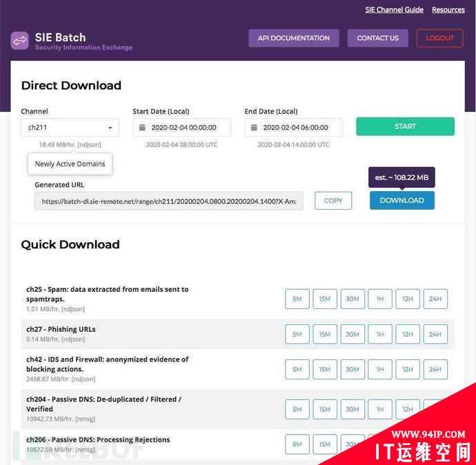Open the SIE Channel Guide link
476x465 pixels.
pyautogui.click(x=394, y=10)
